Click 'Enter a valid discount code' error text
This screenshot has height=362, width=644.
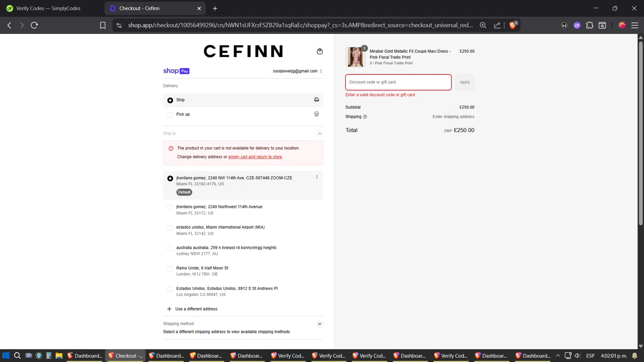tap(380, 95)
